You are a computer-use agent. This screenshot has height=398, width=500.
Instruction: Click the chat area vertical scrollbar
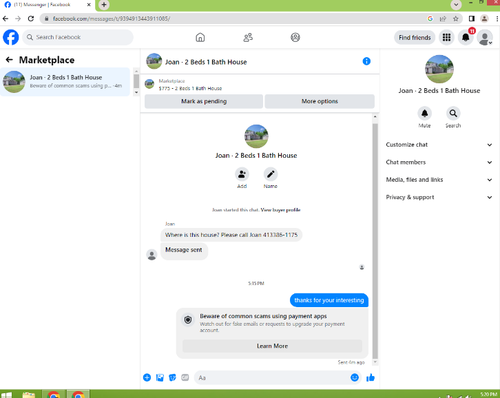pos(375,240)
